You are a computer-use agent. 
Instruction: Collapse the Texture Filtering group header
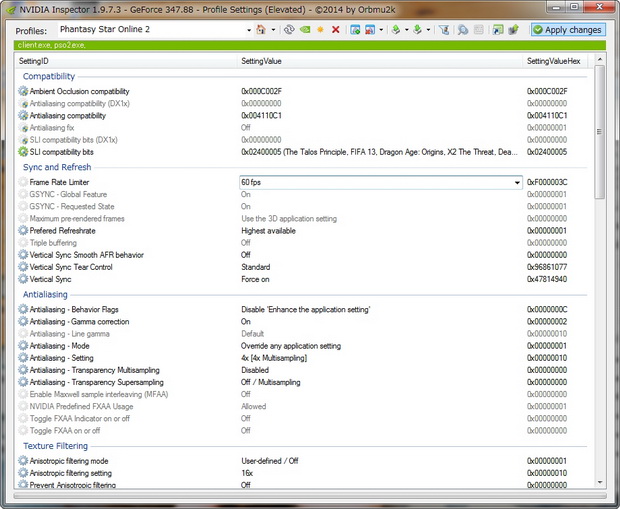pyautogui.click(x=55, y=446)
